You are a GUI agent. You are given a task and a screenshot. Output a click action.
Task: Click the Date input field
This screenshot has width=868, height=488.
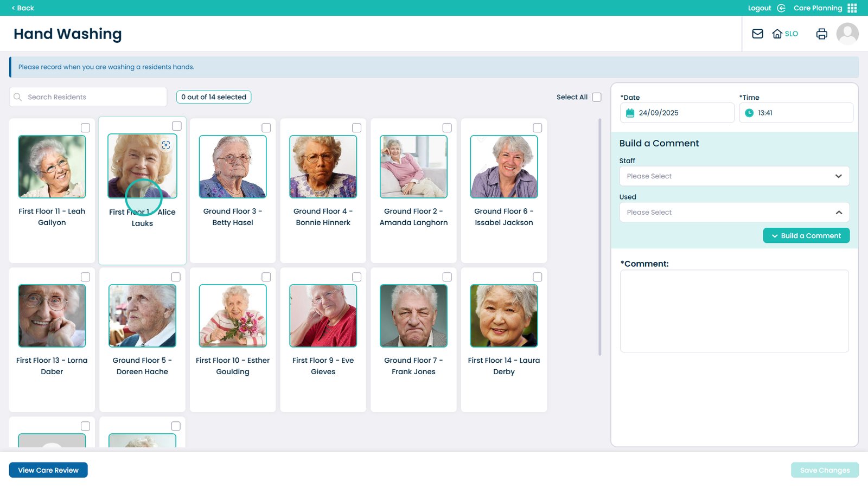point(677,113)
